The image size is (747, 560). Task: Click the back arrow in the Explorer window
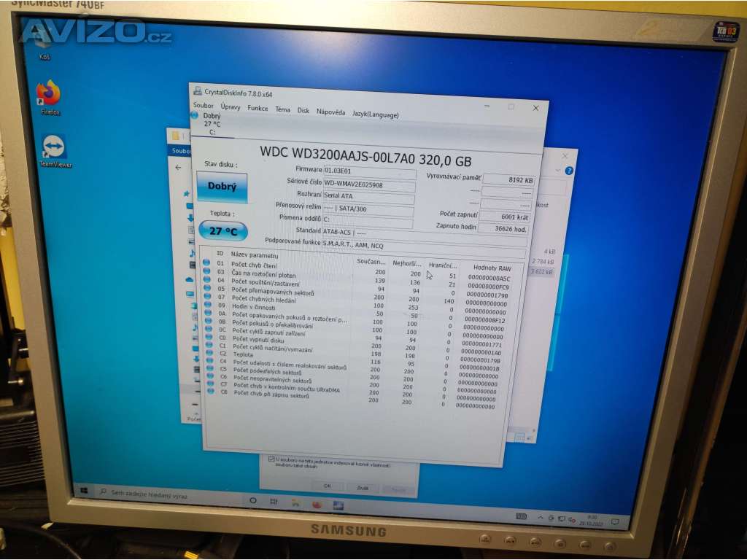[178, 168]
